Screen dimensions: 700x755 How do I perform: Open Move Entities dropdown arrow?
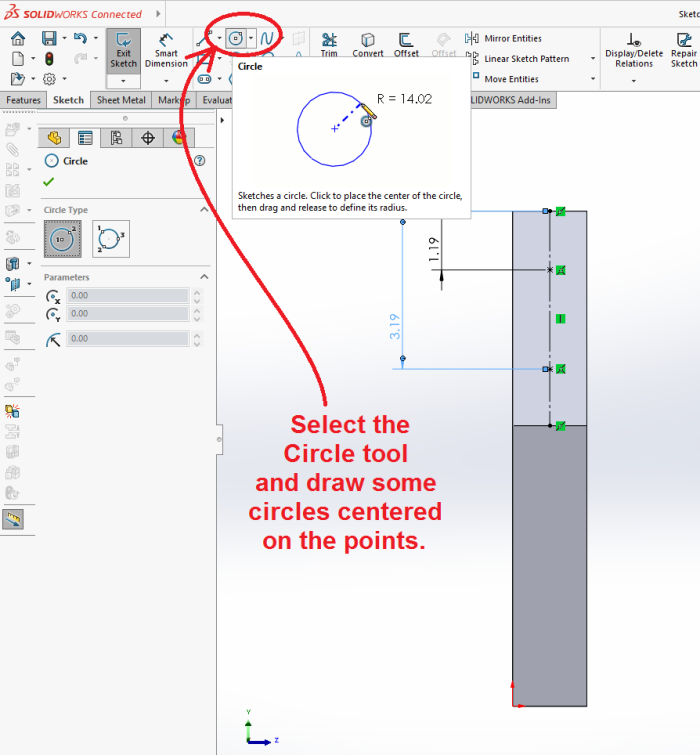point(593,79)
